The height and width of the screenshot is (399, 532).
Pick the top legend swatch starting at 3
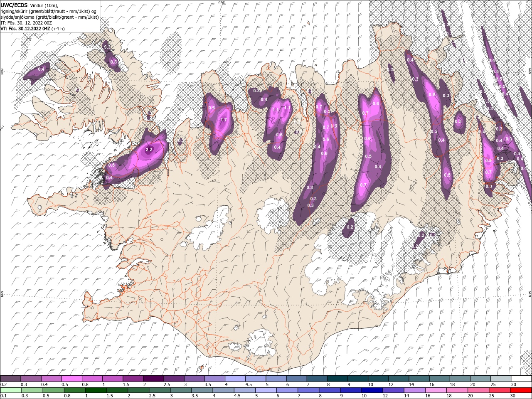(x=194, y=379)
